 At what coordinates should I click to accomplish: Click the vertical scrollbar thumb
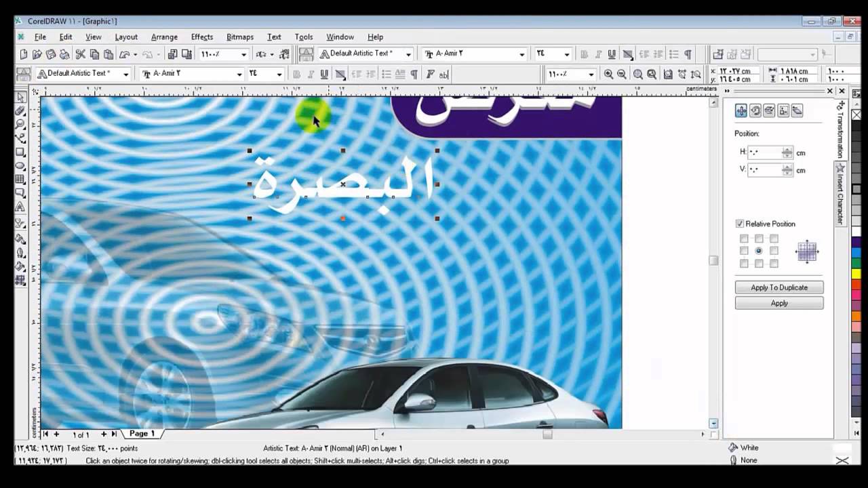pos(713,260)
